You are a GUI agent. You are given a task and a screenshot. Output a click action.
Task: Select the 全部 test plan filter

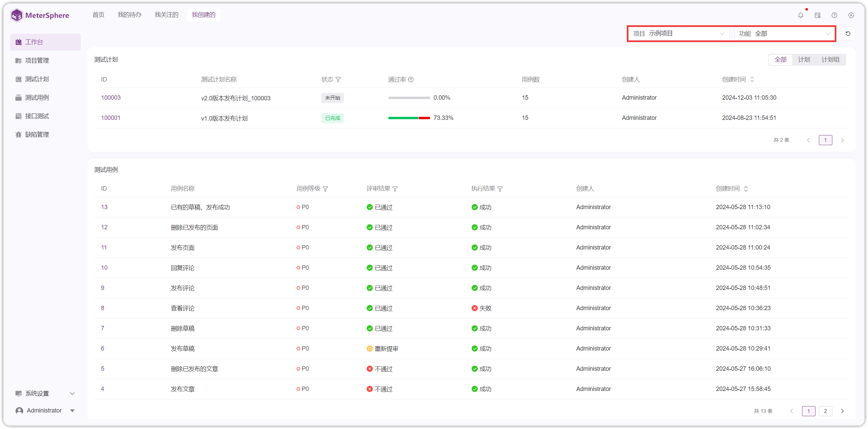coord(781,60)
